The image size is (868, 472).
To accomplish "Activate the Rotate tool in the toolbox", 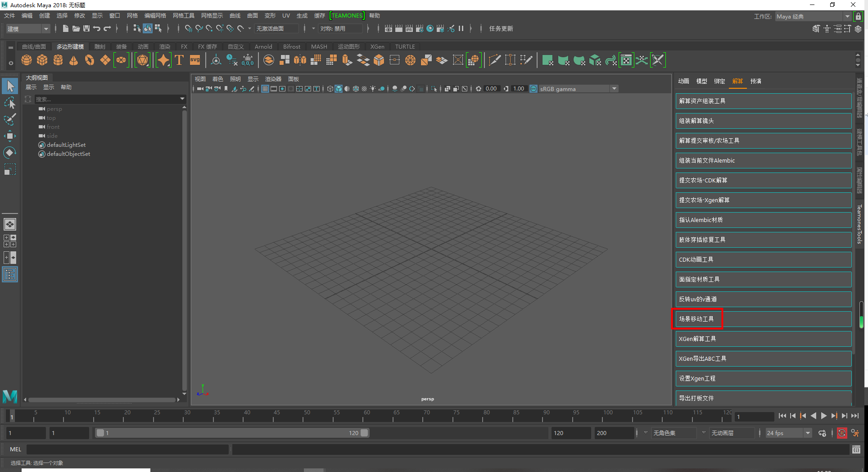I will 10,153.
